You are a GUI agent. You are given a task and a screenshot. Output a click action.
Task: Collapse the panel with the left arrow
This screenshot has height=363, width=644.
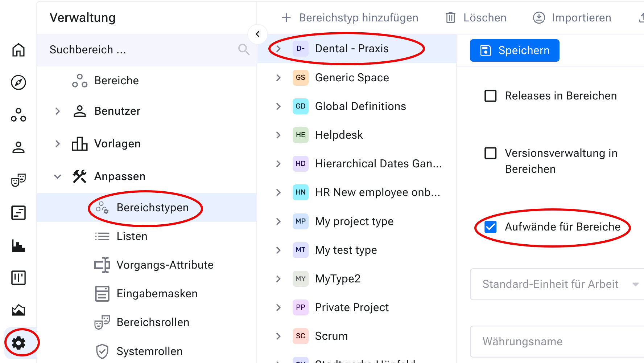point(257,34)
